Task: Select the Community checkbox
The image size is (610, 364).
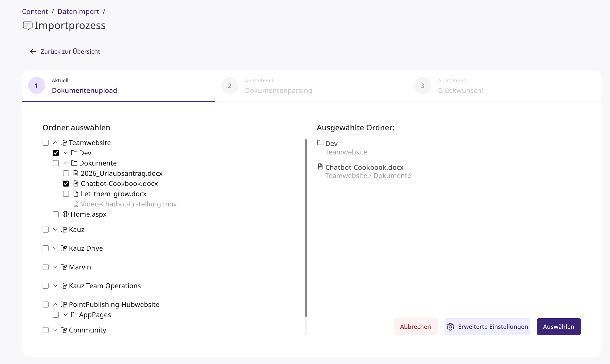Action: [x=45, y=330]
